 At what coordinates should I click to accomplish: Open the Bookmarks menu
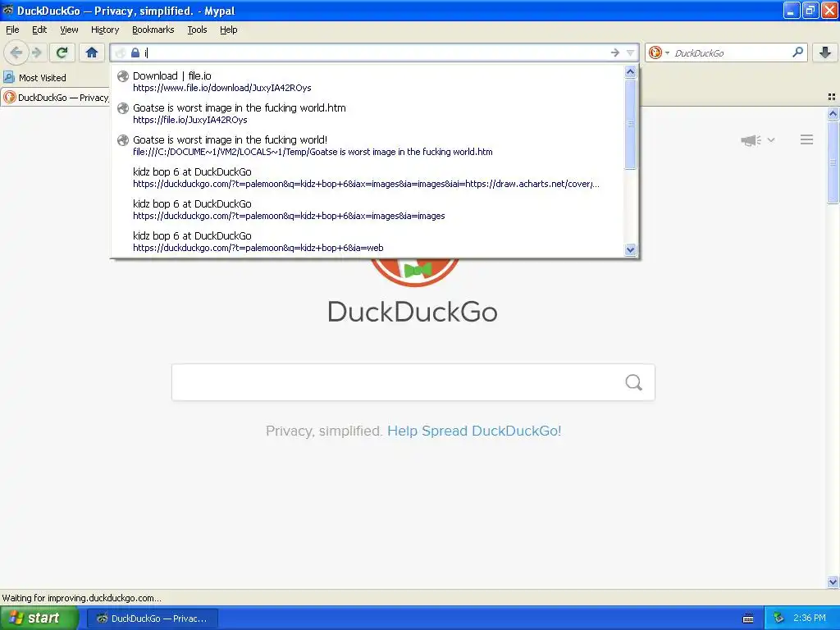click(x=153, y=30)
